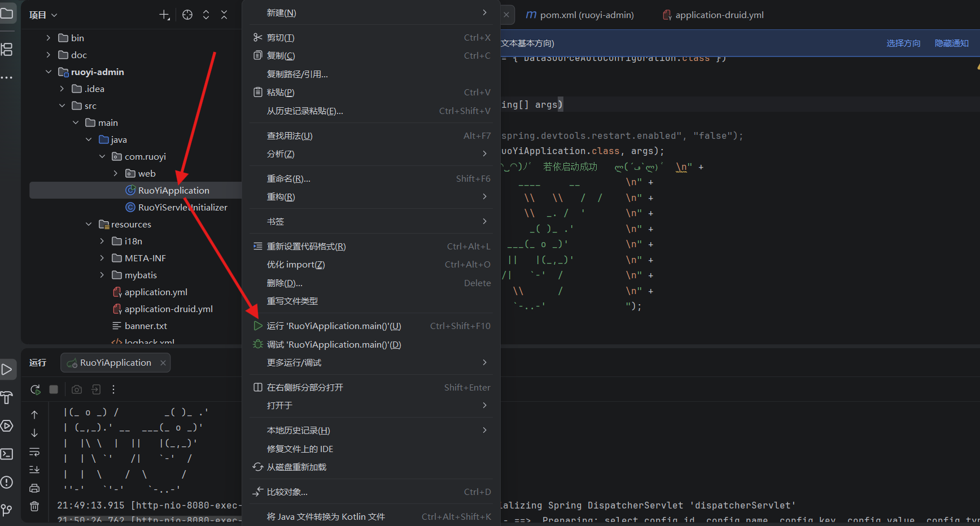Collapse the com.ruoyi package

102,156
